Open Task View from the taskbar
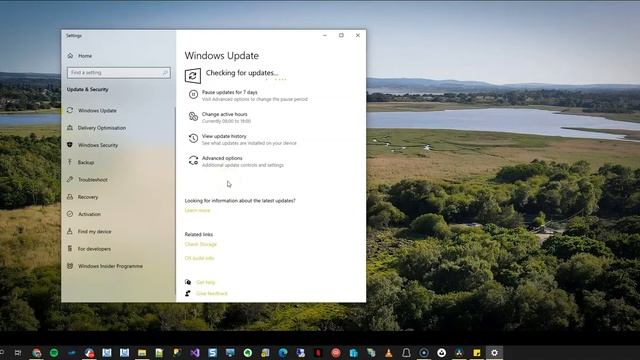 click(18, 353)
